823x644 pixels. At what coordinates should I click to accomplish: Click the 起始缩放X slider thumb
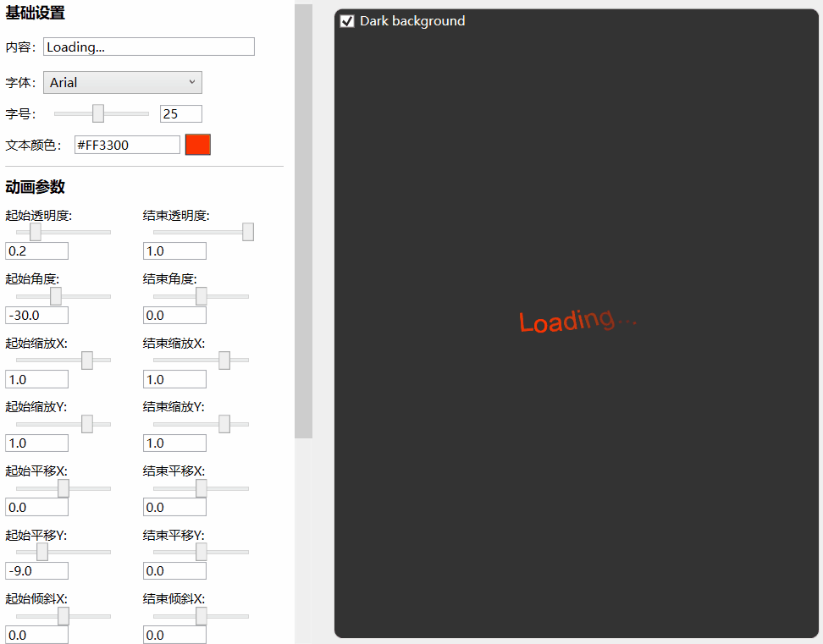[x=87, y=359]
